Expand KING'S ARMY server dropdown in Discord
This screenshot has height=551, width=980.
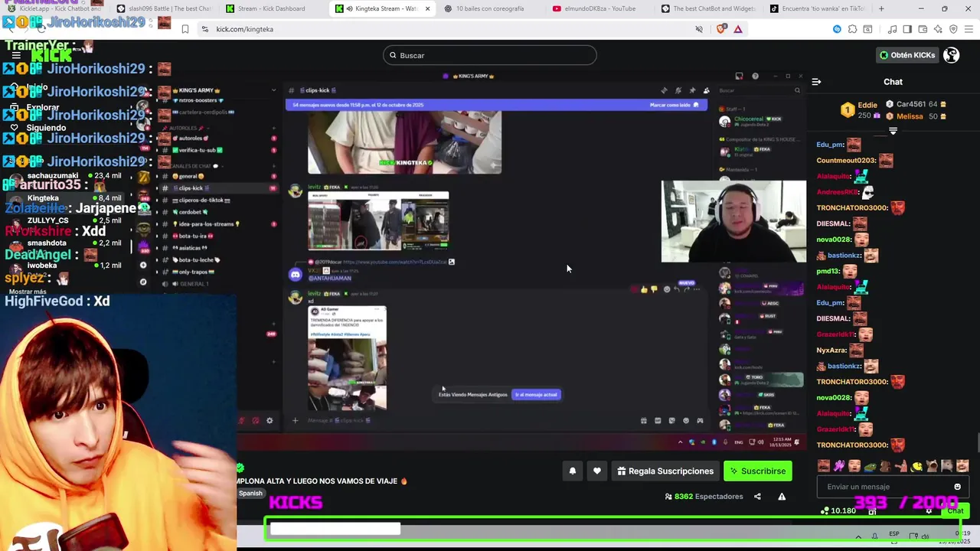tap(273, 90)
